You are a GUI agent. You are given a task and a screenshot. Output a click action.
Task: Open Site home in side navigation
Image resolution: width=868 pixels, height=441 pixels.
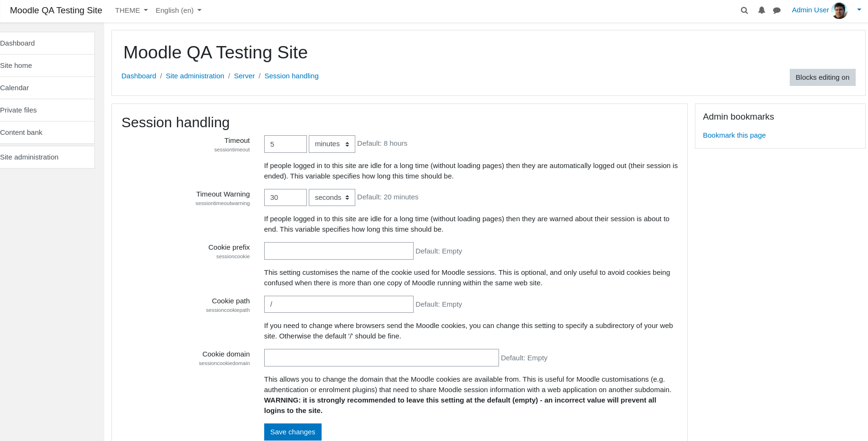(46, 66)
